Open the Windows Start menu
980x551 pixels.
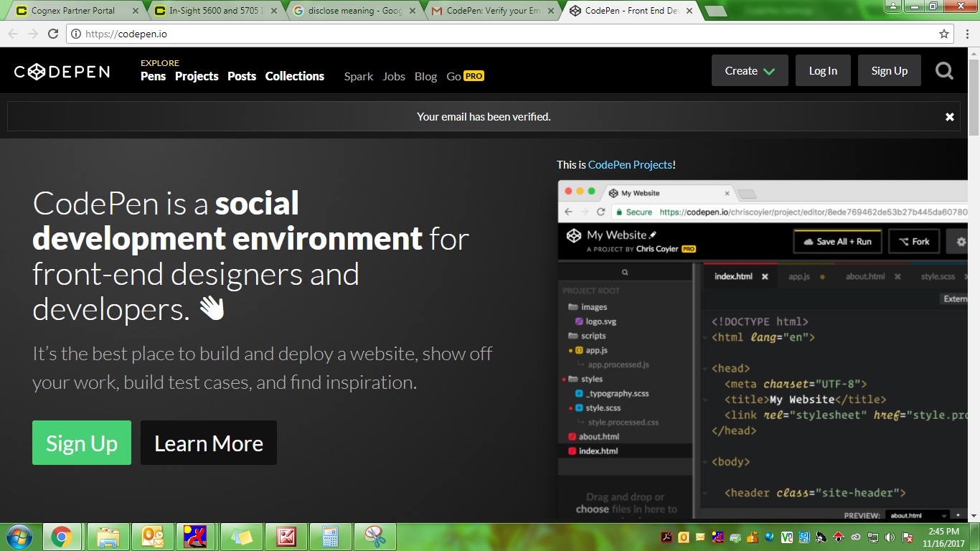click(19, 537)
